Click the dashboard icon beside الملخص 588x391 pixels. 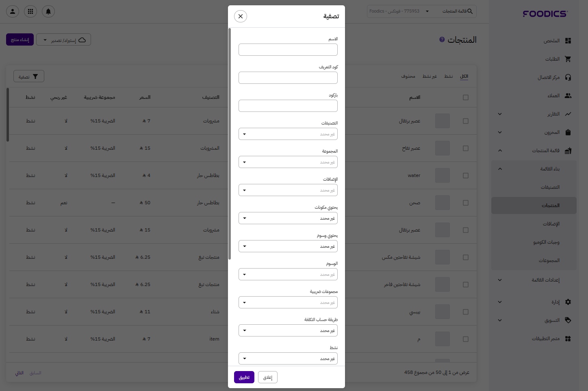click(x=568, y=41)
